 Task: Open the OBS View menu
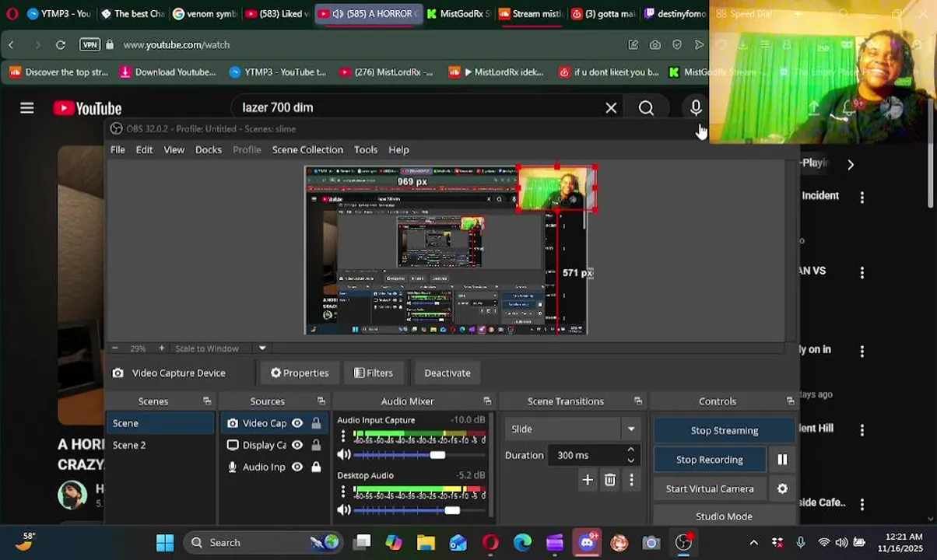(174, 149)
